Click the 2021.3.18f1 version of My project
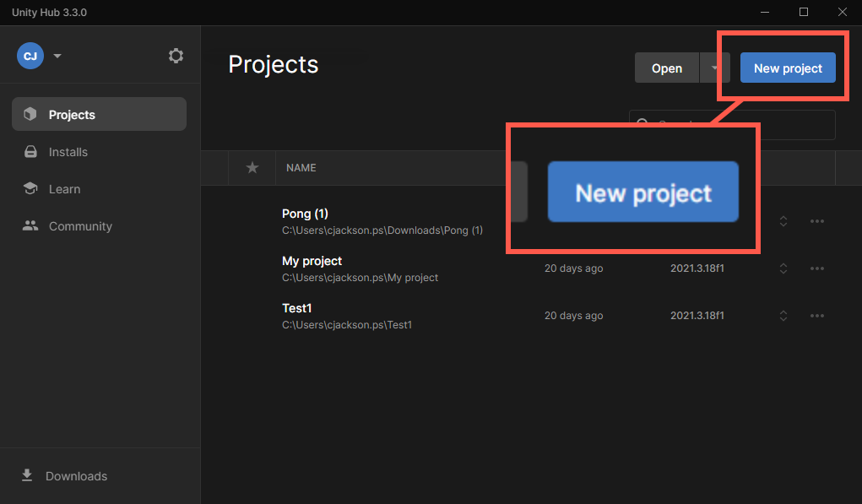The width and height of the screenshot is (862, 504). pyautogui.click(x=697, y=268)
